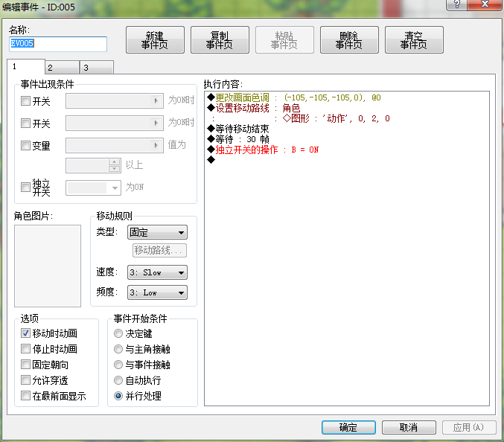The image size is (504, 442).
Task: Open the 变量 selector field
Action: pyautogui.click(x=115, y=146)
